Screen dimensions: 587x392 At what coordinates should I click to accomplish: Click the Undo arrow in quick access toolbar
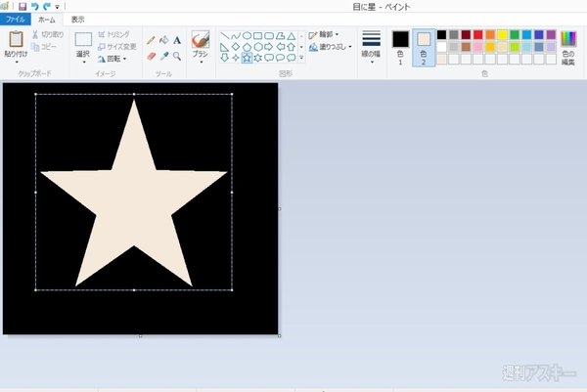[34, 6]
